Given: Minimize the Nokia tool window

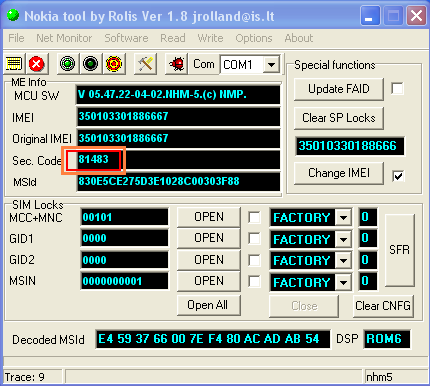Looking at the screenshot, I should pyautogui.click(x=370, y=16).
